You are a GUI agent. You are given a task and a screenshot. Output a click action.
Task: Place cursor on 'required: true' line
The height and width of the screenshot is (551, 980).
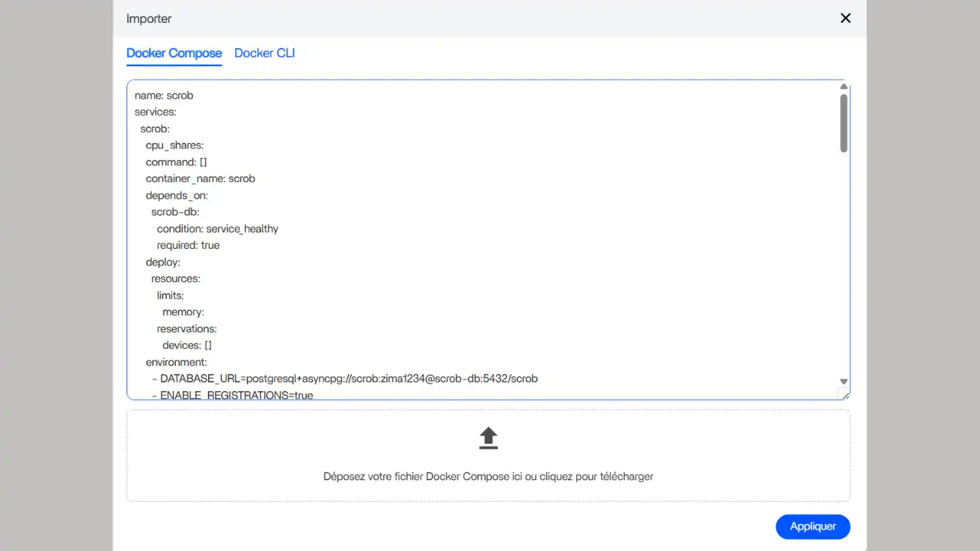pyautogui.click(x=188, y=245)
